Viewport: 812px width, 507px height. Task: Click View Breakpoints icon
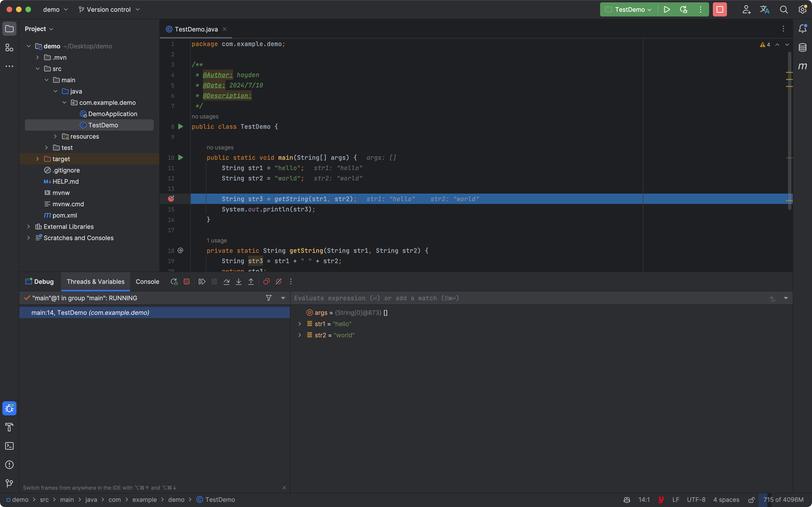coord(266,282)
